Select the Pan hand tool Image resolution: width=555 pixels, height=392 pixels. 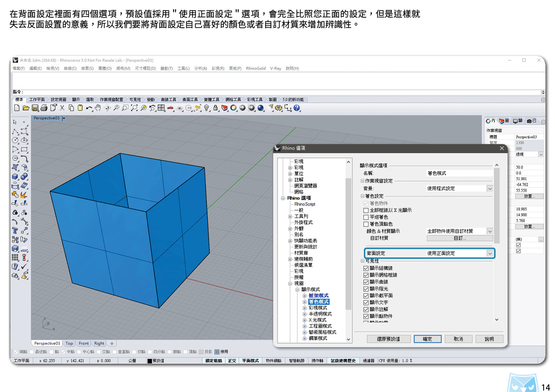click(x=98, y=108)
